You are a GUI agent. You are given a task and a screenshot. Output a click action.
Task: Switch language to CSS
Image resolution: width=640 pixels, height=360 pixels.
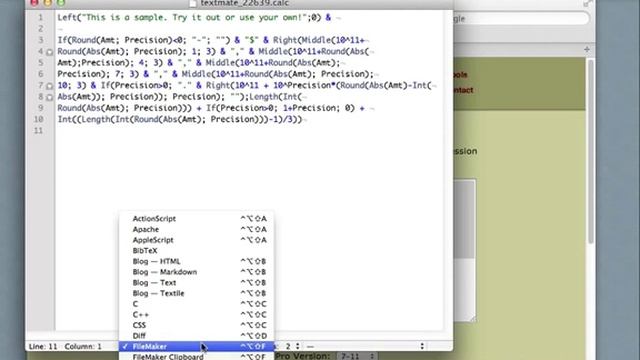[x=196, y=325]
